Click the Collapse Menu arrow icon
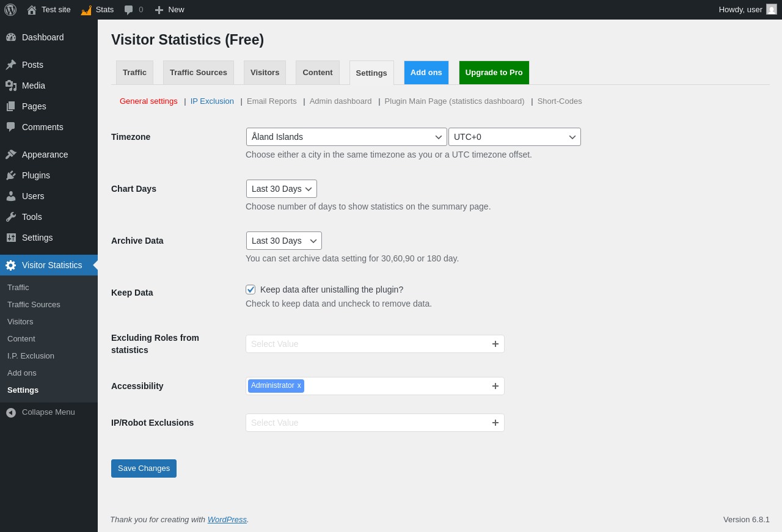782x532 pixels. 11,412
